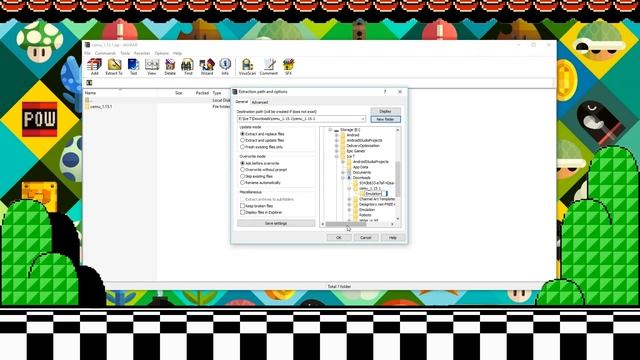Open the File menu

click(x=87, y=53)
